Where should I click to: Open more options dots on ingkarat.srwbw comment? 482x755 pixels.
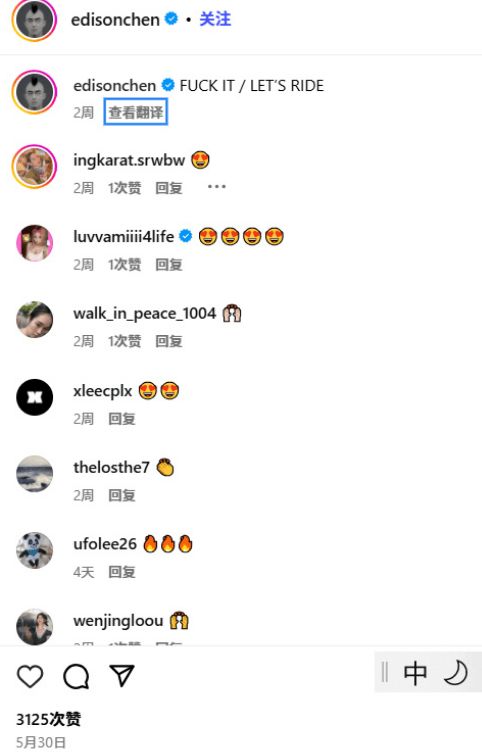tap(217, 187)
